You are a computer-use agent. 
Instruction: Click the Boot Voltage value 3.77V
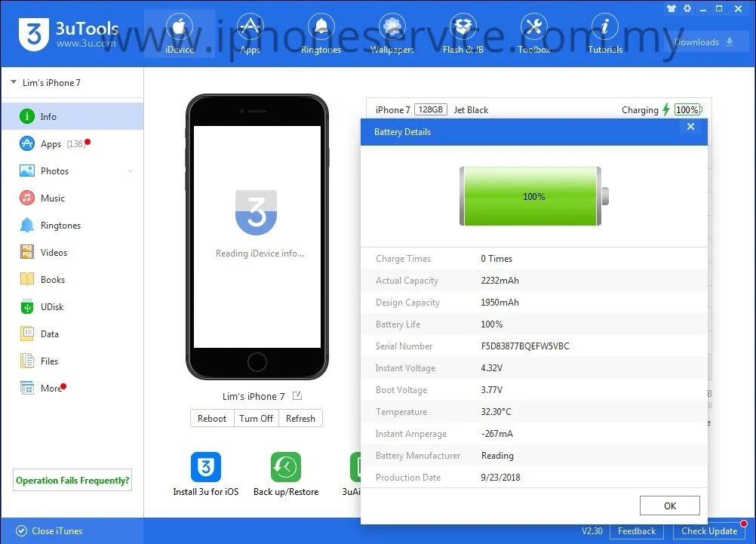coord(492,389)
